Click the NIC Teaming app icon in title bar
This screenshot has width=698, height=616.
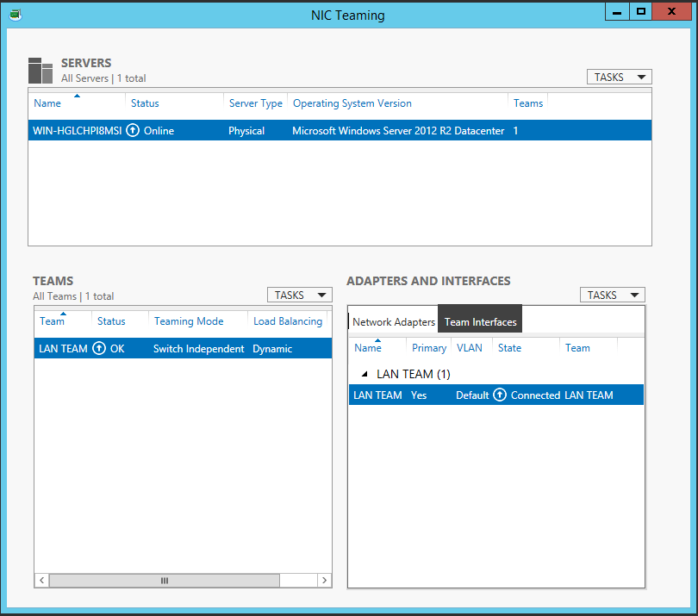pos(16,16)
